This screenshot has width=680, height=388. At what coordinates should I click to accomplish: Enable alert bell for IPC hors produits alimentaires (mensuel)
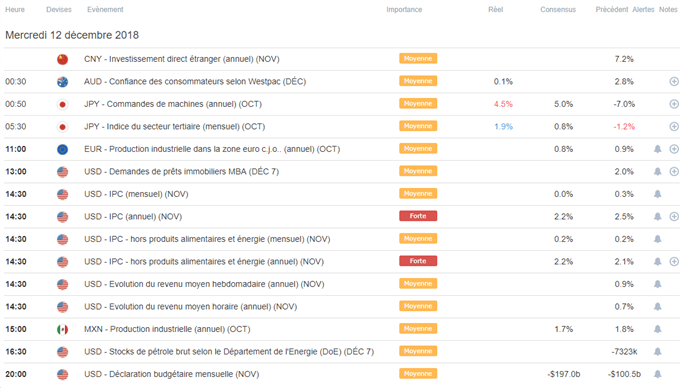click(657, 239)
